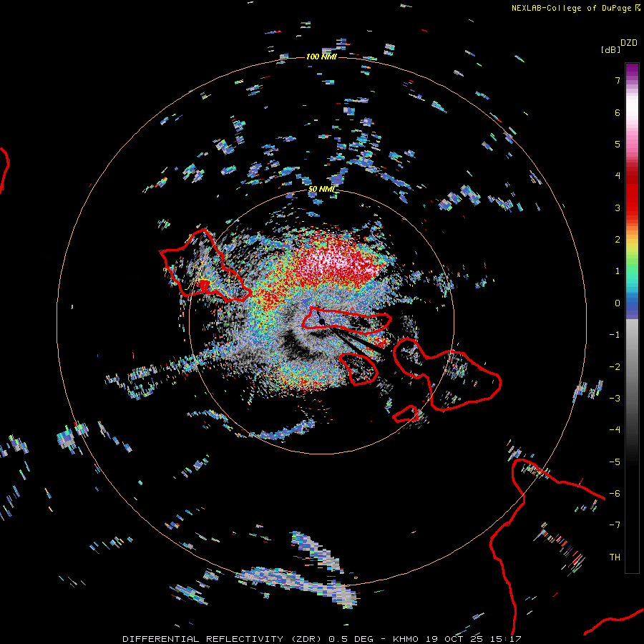The width and height of the screenshot is (644, 644).
Task: Click the NEXLAB-College of DuPage label
Action: (x=571, y=8)
